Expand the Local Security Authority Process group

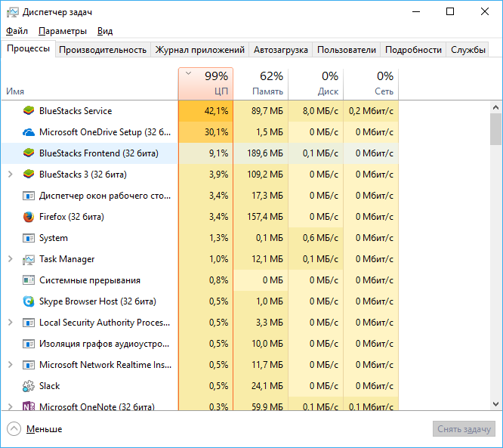11,322
